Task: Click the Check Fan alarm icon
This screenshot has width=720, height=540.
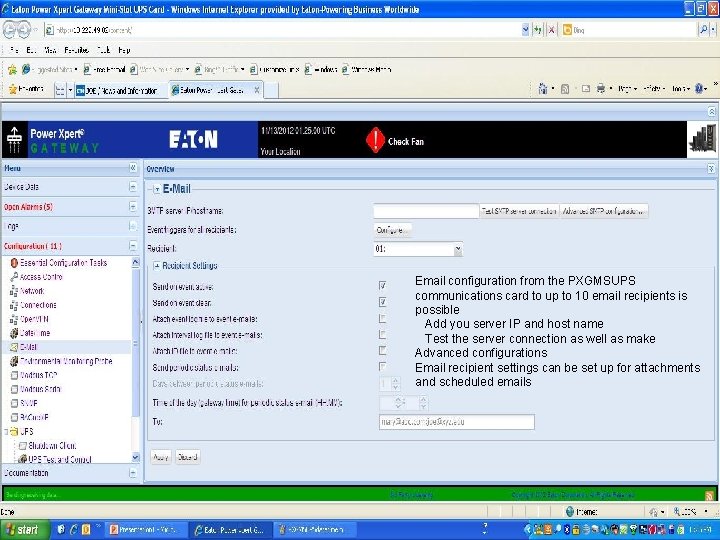Action: 375,140
